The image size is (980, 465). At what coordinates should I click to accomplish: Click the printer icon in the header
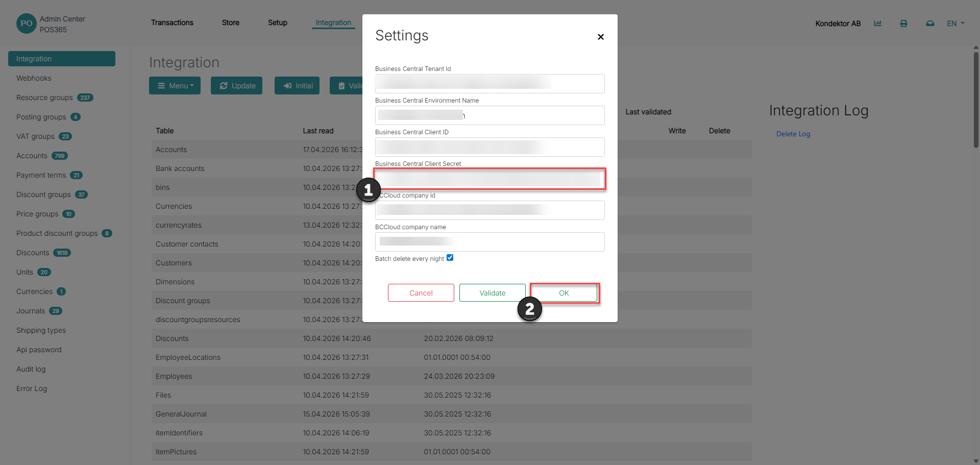[903, 23]
